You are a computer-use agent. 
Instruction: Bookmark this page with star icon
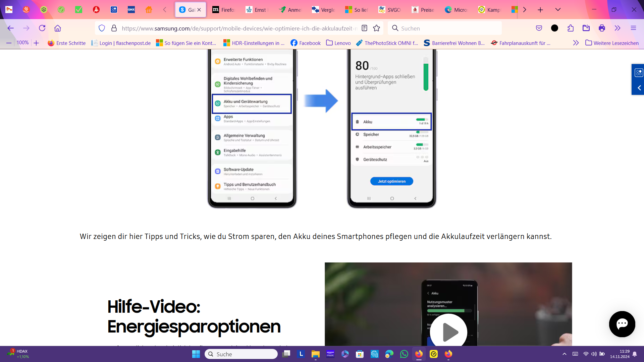point(377,28)
